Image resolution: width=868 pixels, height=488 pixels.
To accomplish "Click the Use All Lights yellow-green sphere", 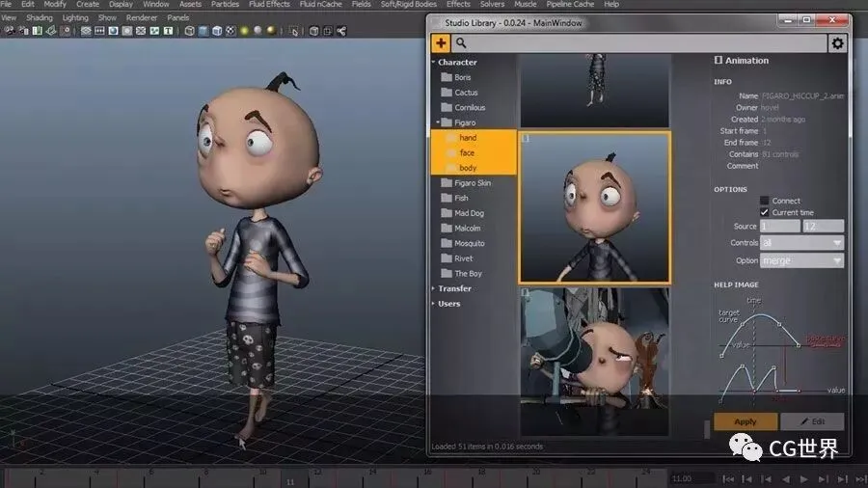I will (x=244, y=31).
